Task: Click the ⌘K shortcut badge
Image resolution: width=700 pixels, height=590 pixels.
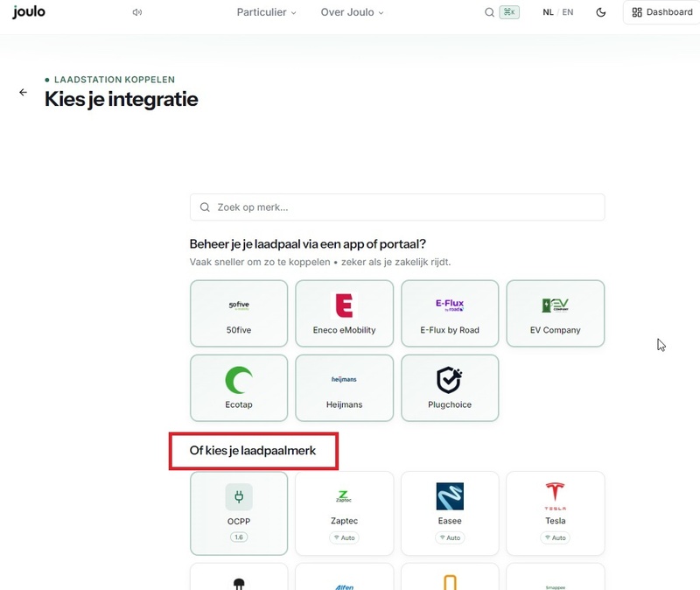Action: click(x=509, y=12)
